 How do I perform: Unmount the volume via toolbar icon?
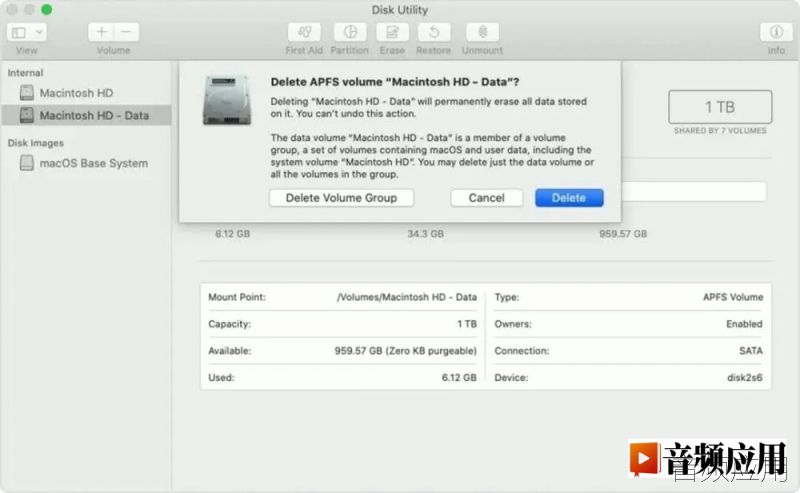482,32
